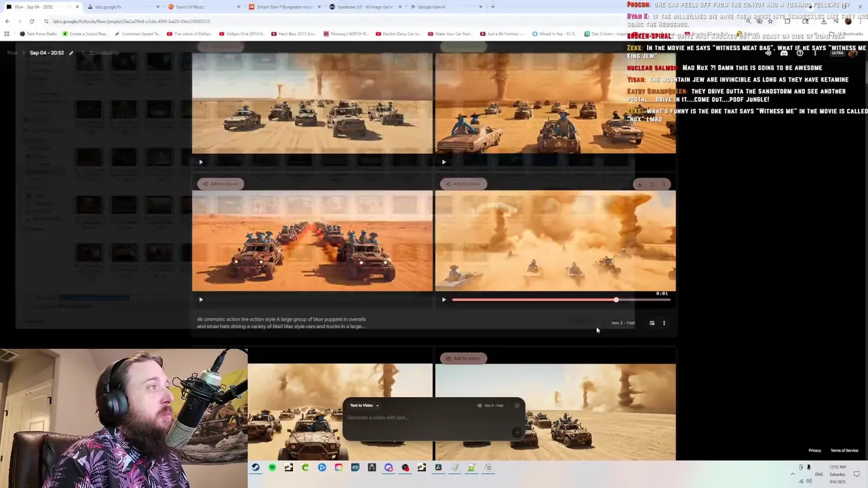Viewport: 868px width, 488px height.
Task: Open the Task Force Radio bookmark
Action: click(x=39, y=34)
